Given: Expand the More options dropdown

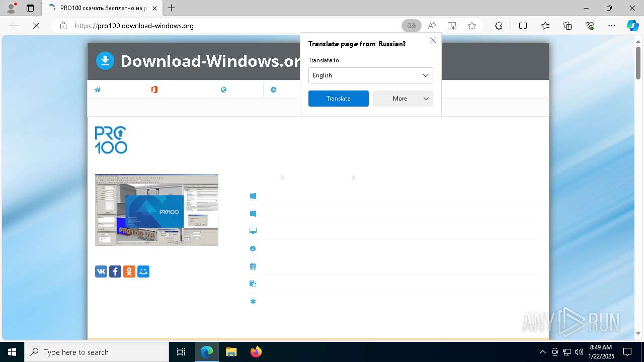Looking at the screenshot, I should [403, 99].
